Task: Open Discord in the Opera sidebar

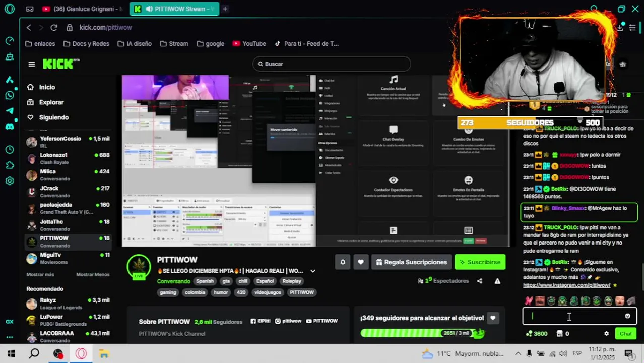Action: [x=10, y=127]
